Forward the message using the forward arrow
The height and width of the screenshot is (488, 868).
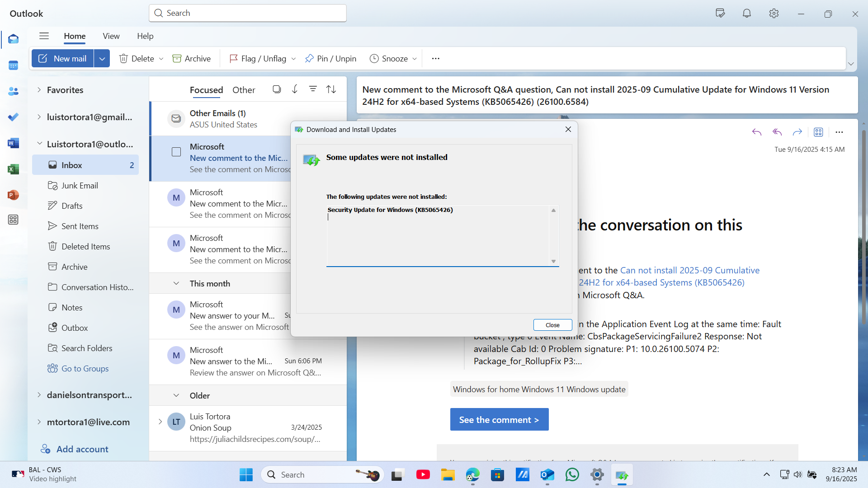click(797, 132)
